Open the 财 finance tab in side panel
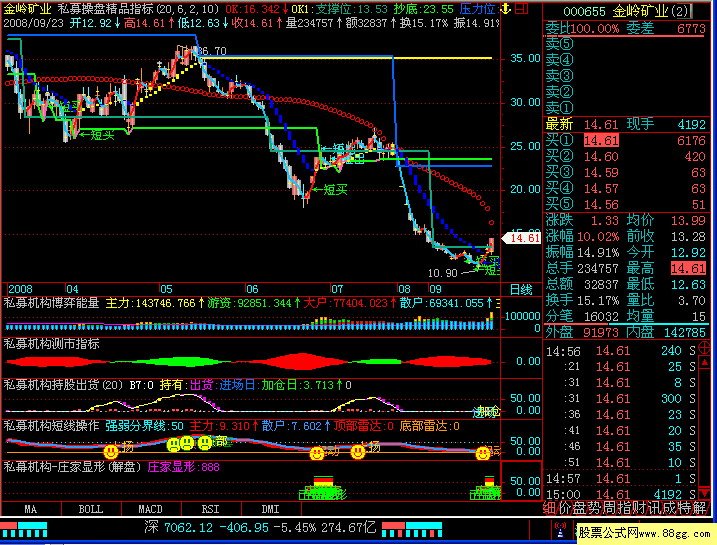The image size is (717, 545). click(640, 508)
